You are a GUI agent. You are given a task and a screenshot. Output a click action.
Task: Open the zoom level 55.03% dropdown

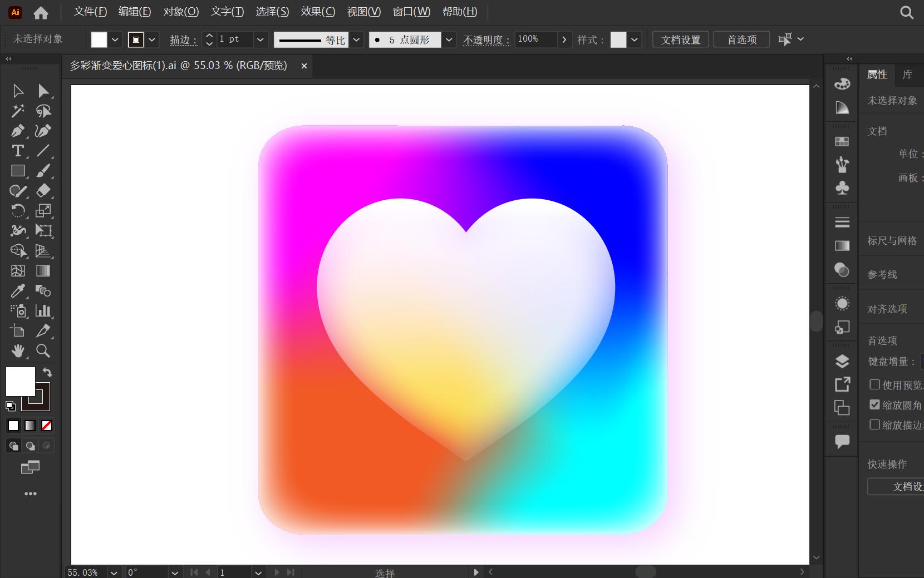[114, 572]
